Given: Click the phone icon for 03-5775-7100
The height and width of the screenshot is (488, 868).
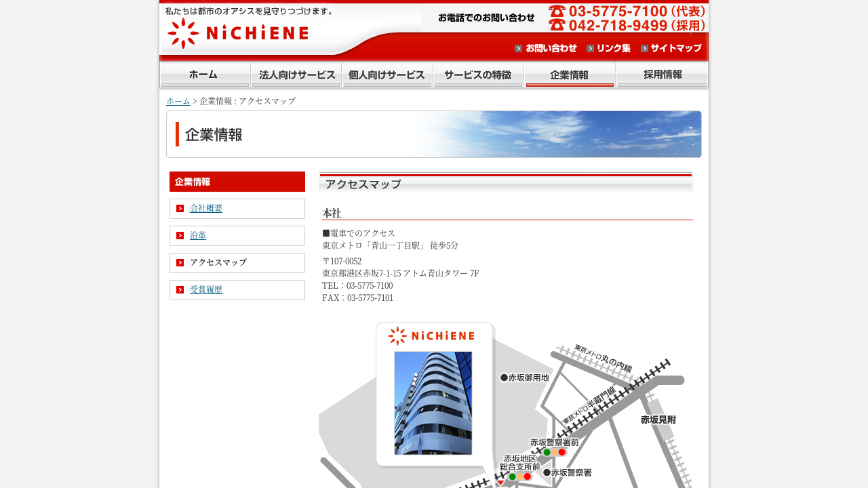Looking at the screenshot, I should tap(557, 11).
